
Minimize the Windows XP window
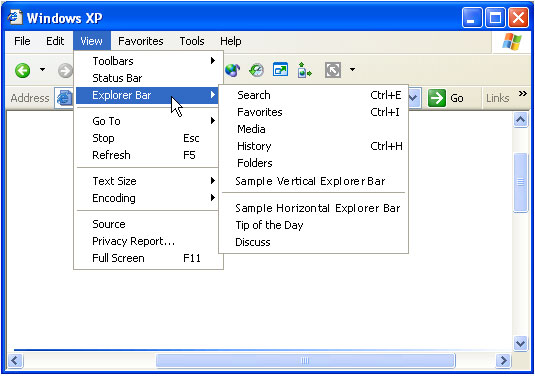coord(472,17)
